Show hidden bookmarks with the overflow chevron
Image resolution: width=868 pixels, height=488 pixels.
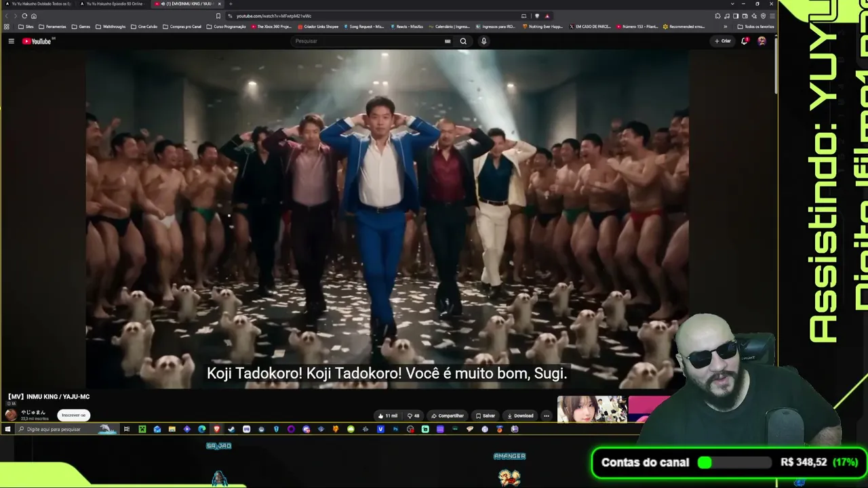point(725,26)
